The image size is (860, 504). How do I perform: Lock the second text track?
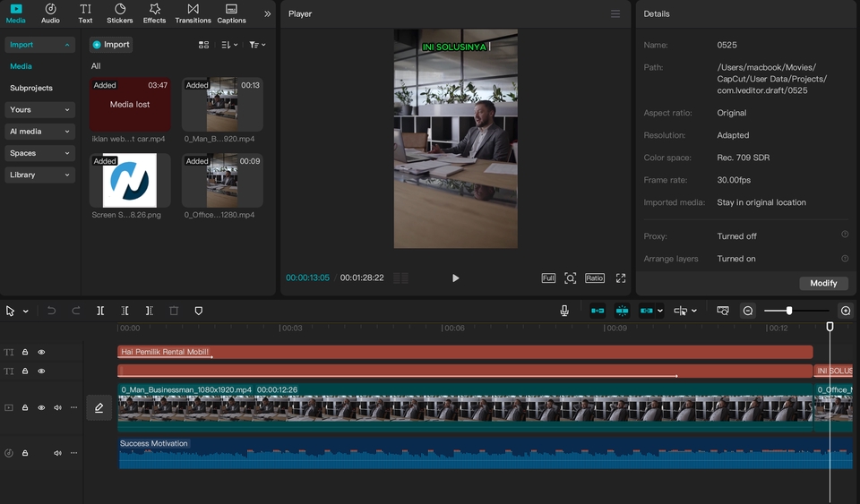[x=25, y=371]
